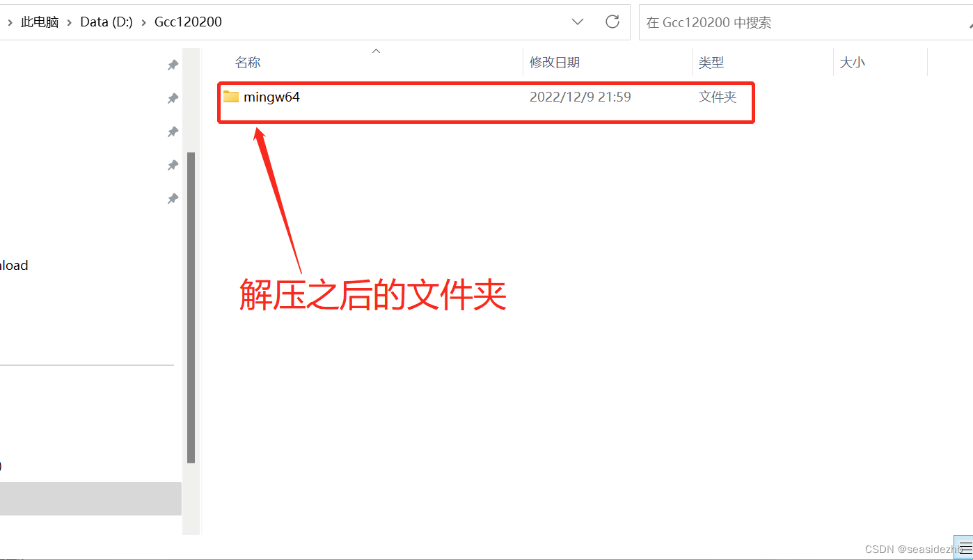Switch to list layout via bottom-right toggle
The height and width of the screenshot is (560, 973).
tap(965, 547)
